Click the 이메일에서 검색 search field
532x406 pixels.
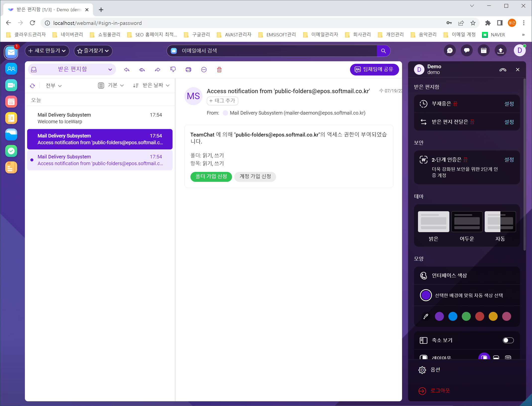(x=274, y=51)
